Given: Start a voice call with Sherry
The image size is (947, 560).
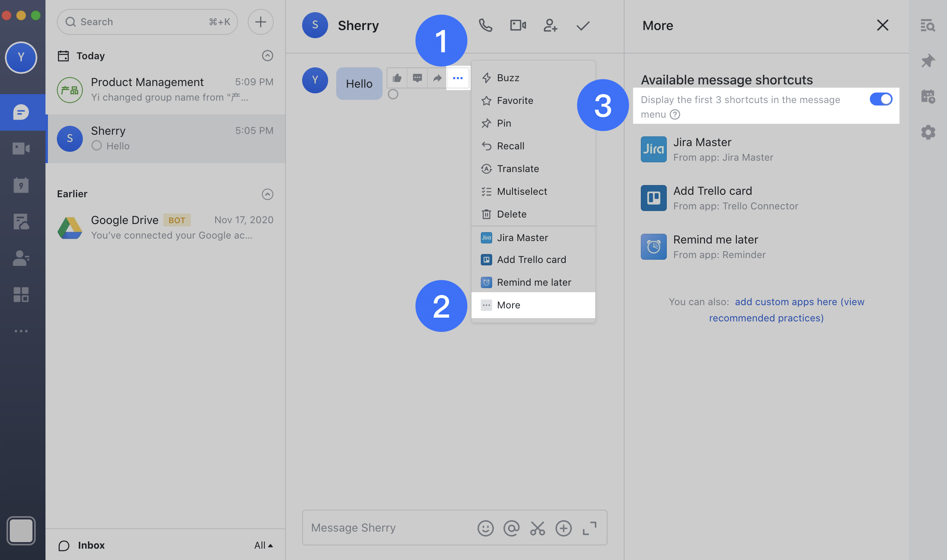Looking at the screenshot, I should (485, 26).
